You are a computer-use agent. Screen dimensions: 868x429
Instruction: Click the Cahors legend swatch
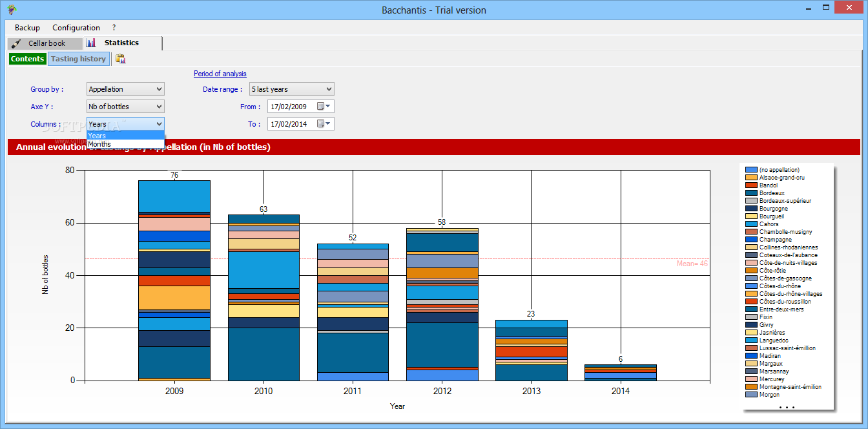pyautogui.click(x=750, y=224)
